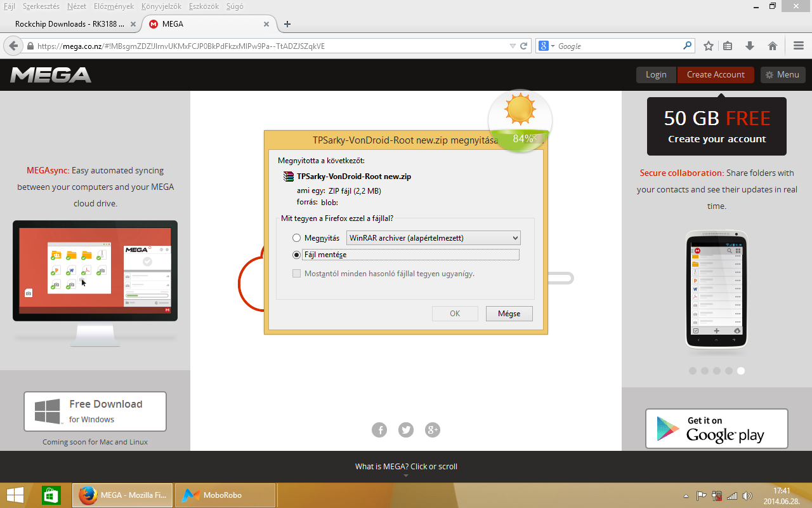Click the Create Account button

715,74
